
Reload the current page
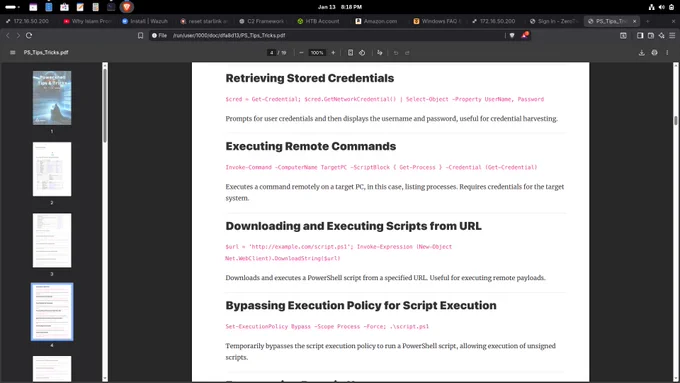pos(29,36)
